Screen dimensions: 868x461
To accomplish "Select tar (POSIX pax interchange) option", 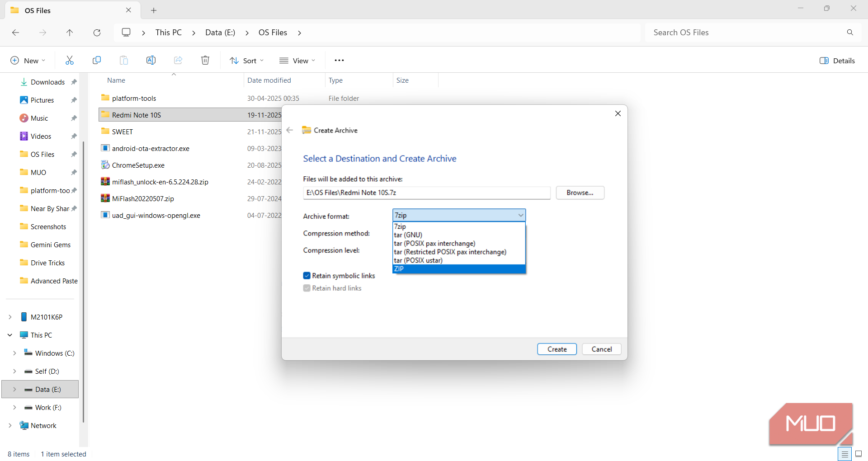I will pos(459,243).
